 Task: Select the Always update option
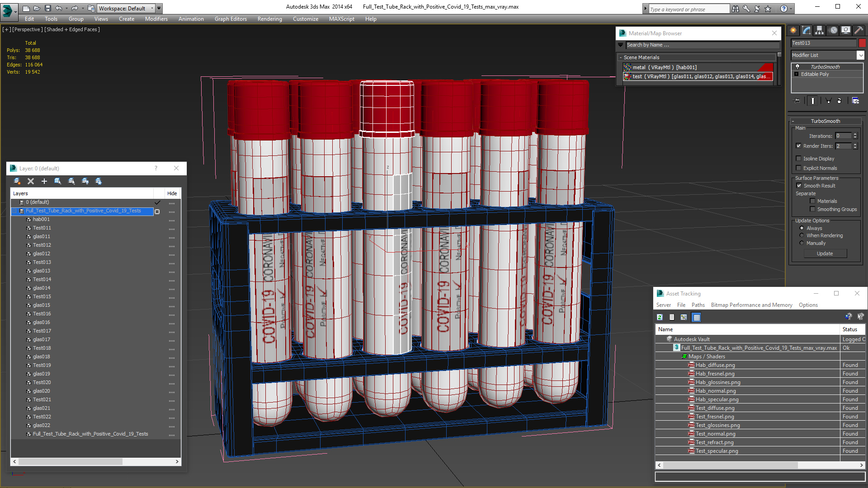coord(802,228)
